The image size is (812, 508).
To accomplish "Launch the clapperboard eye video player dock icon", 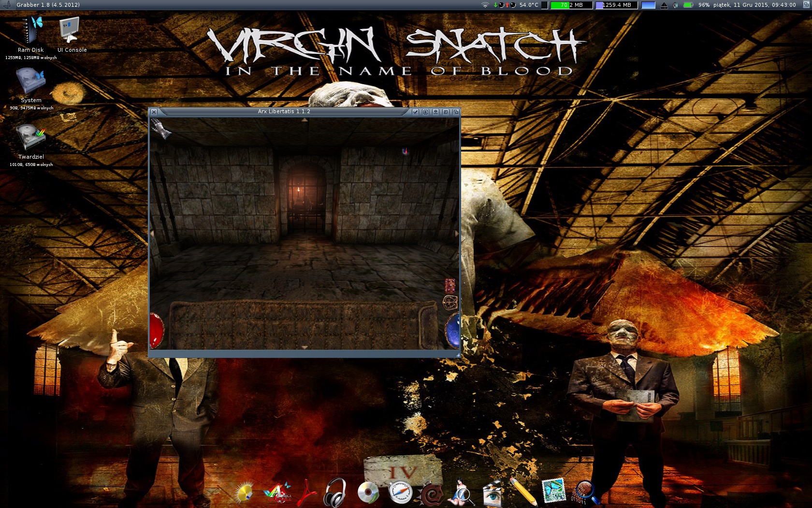I will 492,493.
